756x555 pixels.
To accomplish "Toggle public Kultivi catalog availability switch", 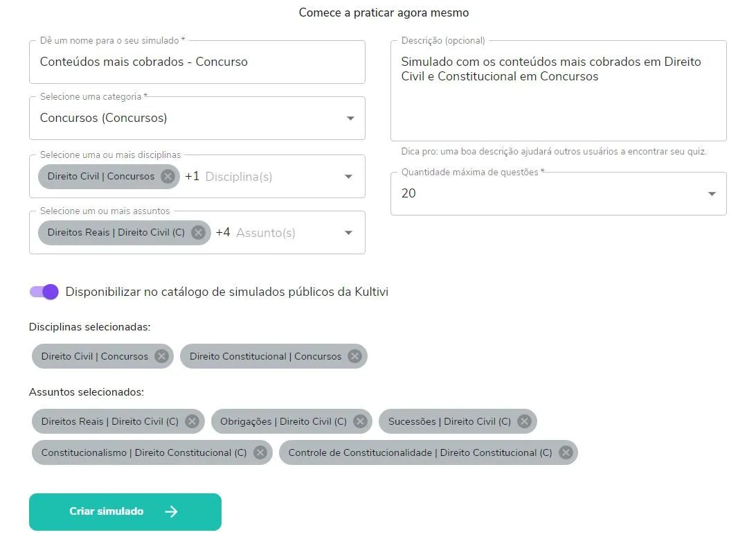I will click(x=44, y=292).
